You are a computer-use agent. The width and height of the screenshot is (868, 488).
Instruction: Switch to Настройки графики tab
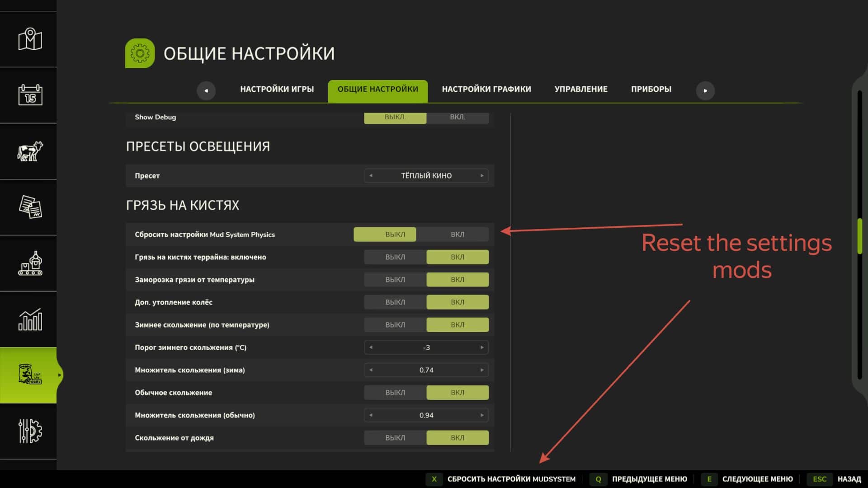pos(486,89)
